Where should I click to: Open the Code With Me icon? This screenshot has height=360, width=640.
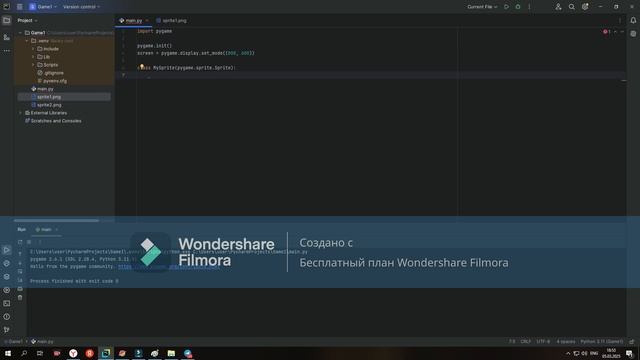pos(558,7)
